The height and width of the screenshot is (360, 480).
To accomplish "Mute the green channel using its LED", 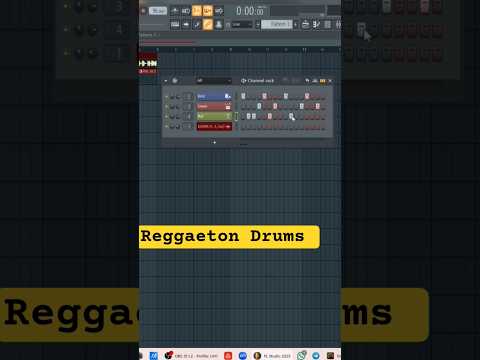I will pos(167,116).
